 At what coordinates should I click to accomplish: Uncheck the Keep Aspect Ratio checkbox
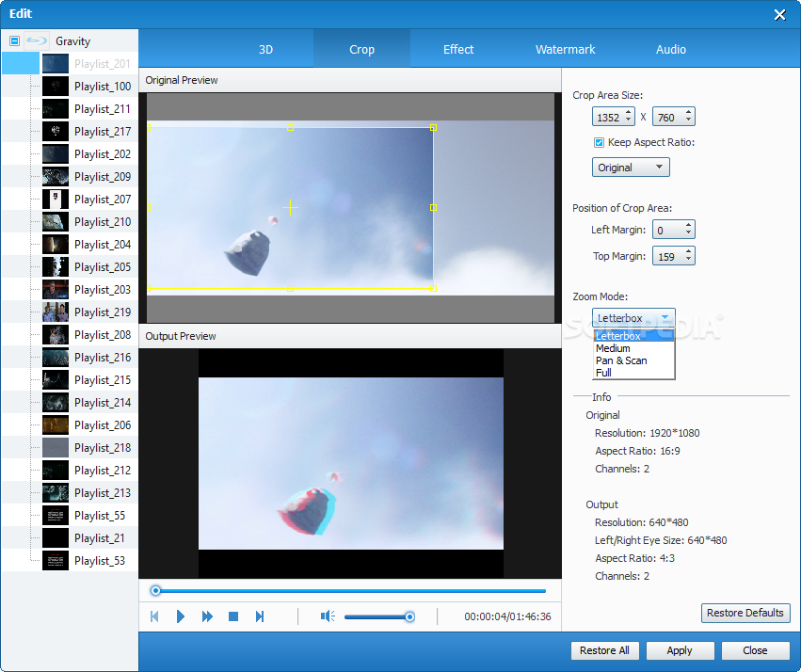click(600, 142)
